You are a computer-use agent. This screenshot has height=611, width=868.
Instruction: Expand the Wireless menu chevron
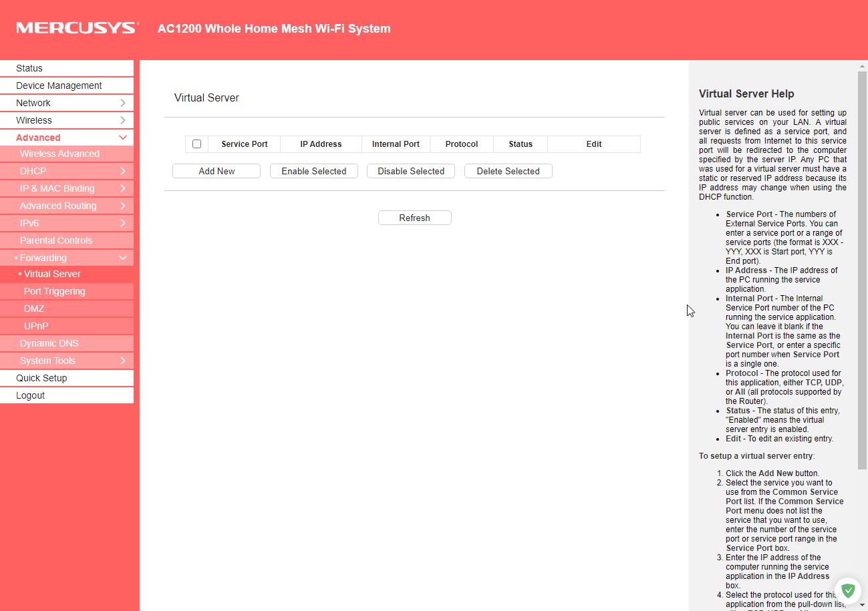click(x=123, y=120)
